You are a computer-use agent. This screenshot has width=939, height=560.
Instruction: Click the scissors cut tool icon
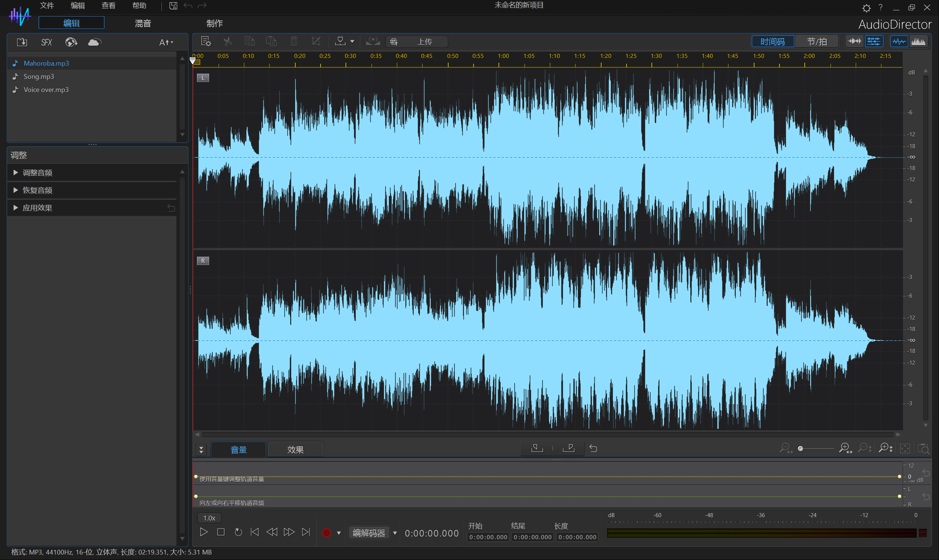point(228,41)
